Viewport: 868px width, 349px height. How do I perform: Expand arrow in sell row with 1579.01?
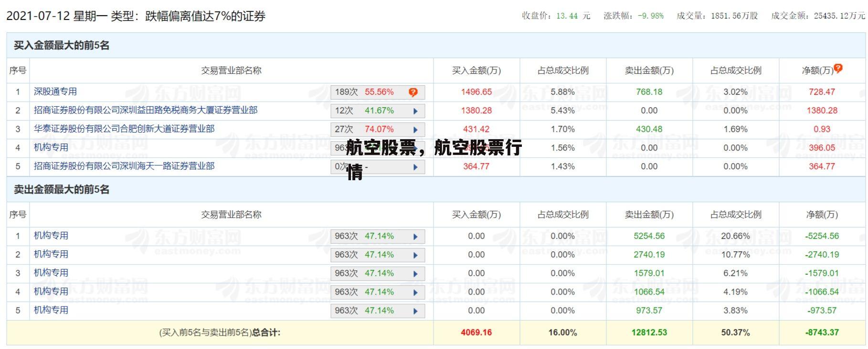coord(415,274)
